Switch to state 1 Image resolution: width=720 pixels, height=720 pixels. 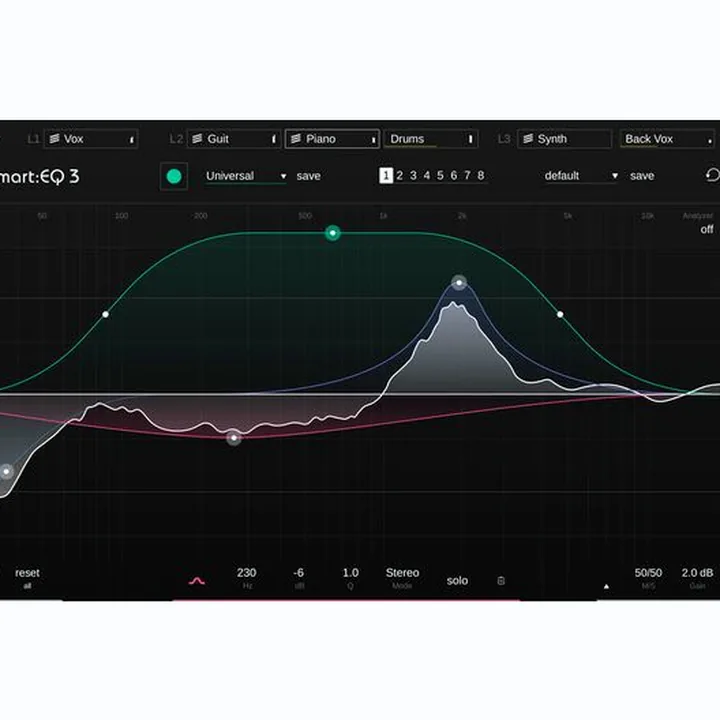(x=386, y=175)
